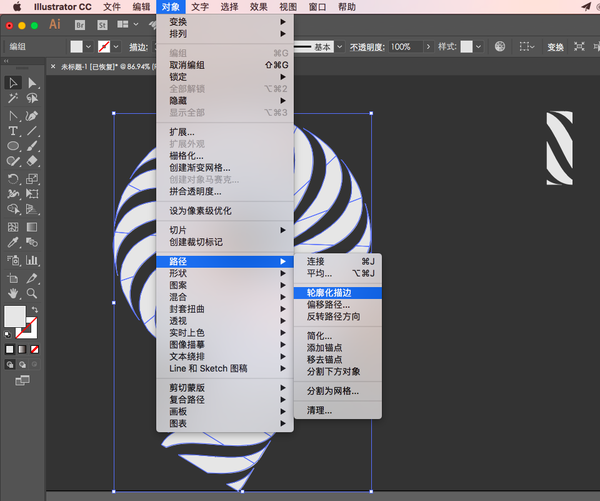The height and width of the screenshot is (501, 600).
Task: Select the Slice tool
Action: [x=32, y=278]
